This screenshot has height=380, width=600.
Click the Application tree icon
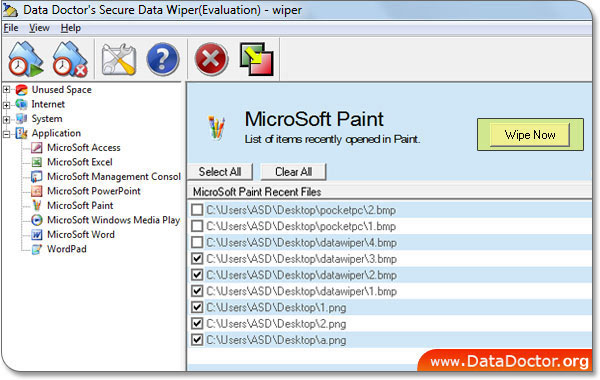click(x=21, y=133)
